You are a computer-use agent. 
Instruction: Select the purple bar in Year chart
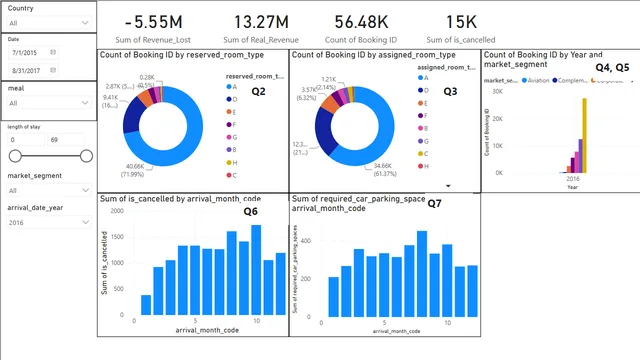(x=580, y=156)
